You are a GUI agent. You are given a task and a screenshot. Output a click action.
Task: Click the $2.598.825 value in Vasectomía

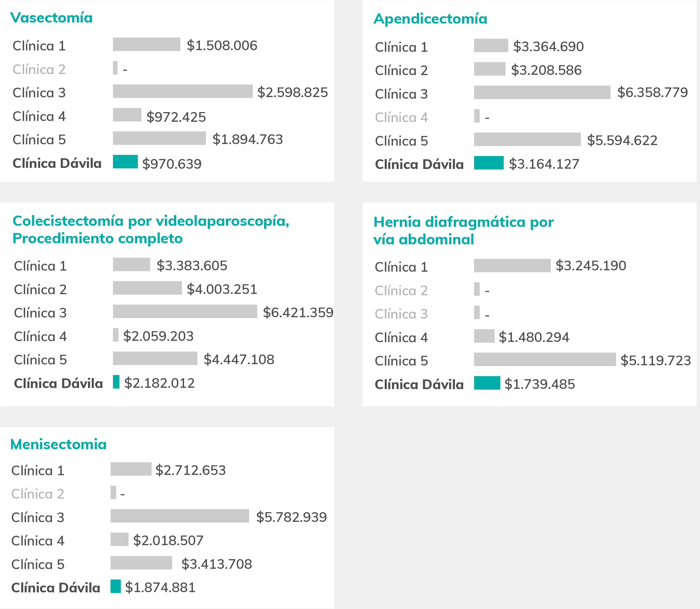(293, 92)
